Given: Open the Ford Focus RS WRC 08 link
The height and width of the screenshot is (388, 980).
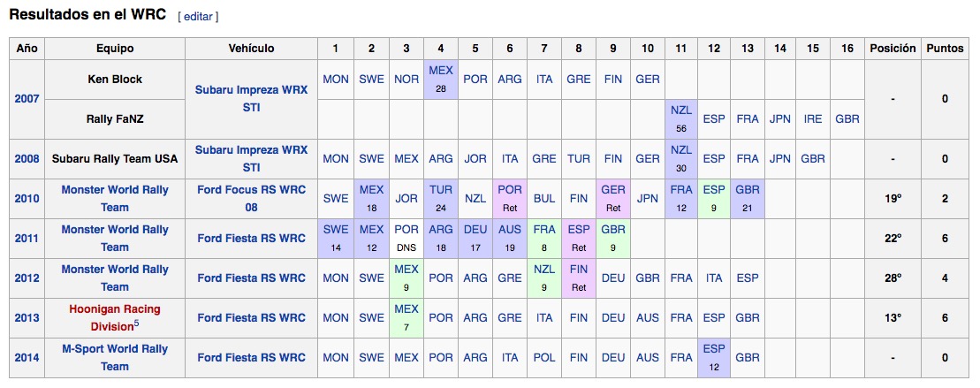Looking at the screenshot, I should 251,199.
